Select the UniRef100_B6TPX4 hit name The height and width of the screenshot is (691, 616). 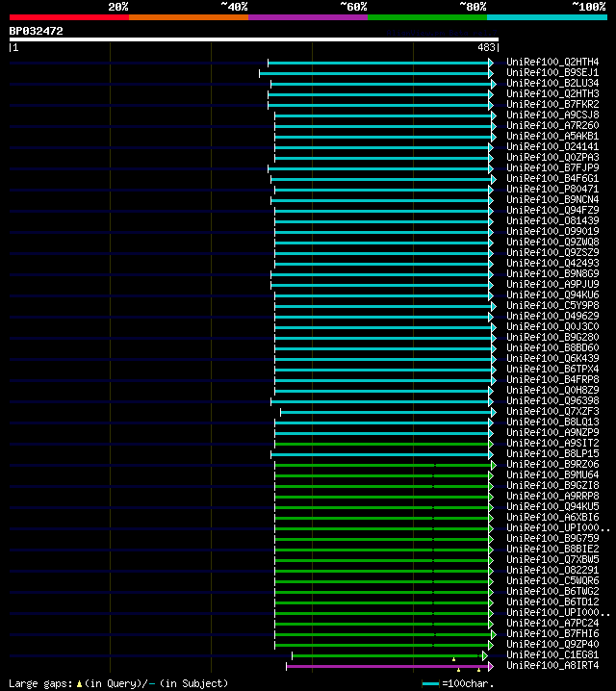[552, 369]
